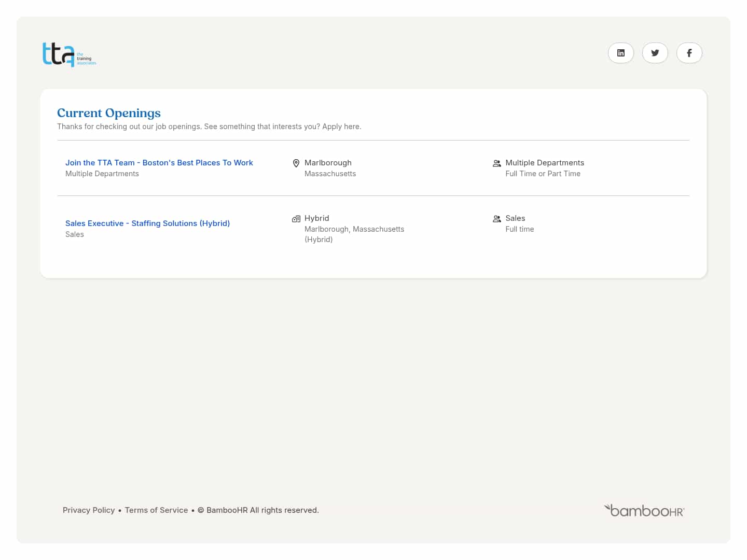Click the BambooHR logo in the footer
The width and height of the screenshot is (747, 560).
click(643, 510)
